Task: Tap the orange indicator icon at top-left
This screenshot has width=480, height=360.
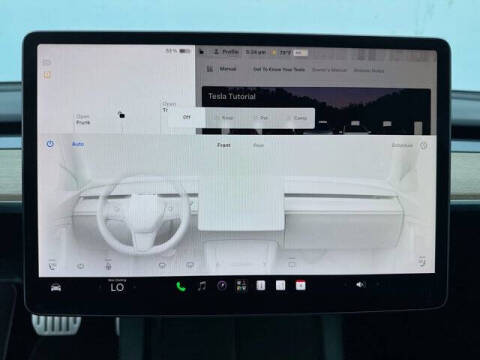Action: [47, 75]
